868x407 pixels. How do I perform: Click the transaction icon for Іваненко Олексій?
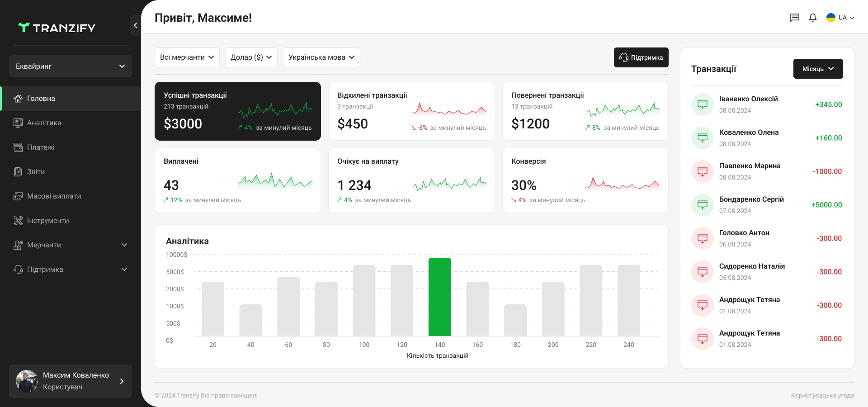point(703,104)
